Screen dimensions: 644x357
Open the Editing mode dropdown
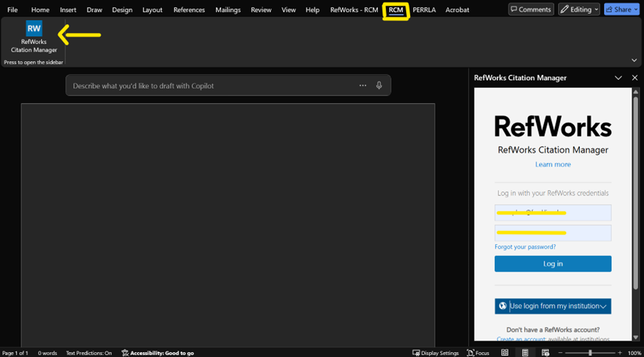click(579, 9)
